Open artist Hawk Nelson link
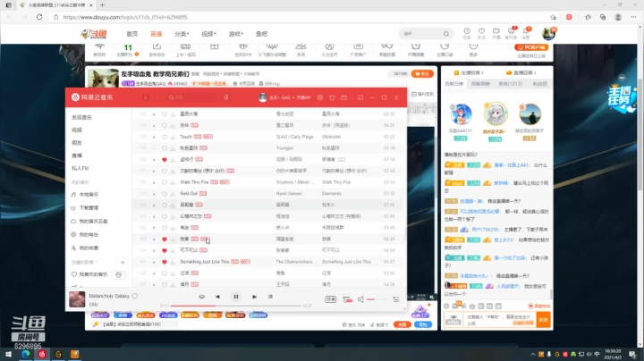Image resolution: width=644 pixels, height=361 pixels. 289,194
